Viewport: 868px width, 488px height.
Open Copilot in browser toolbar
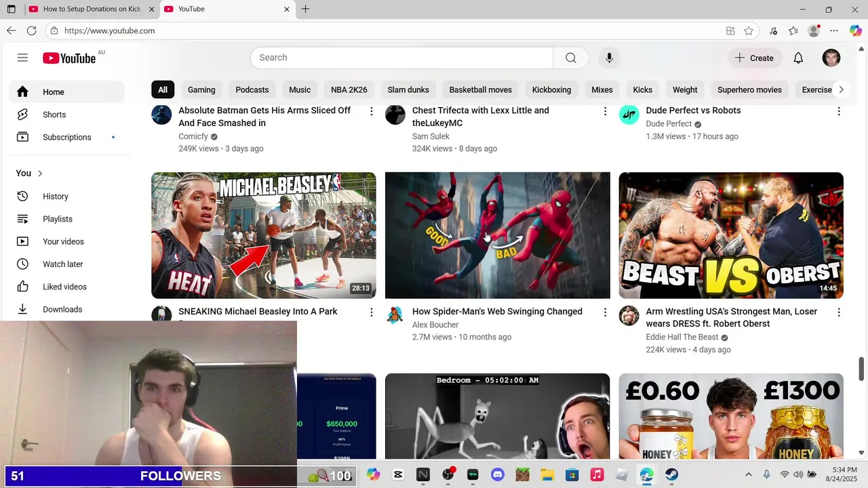[x=855, y=30]
